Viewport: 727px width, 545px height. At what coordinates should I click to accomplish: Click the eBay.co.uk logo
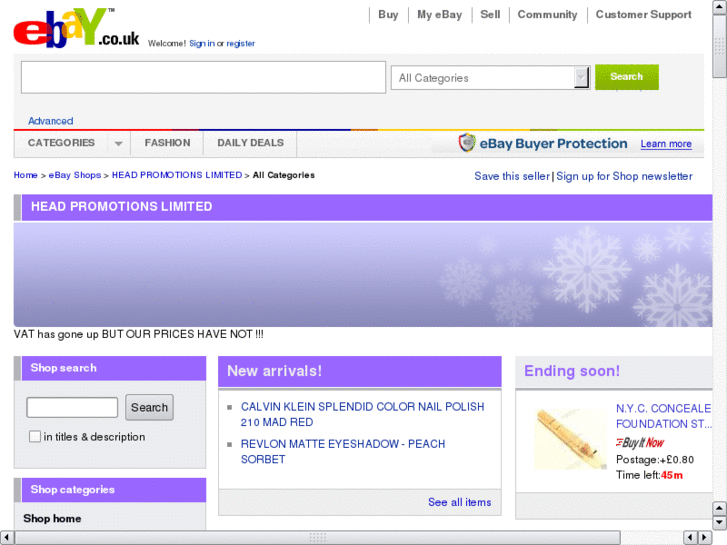click(77, 28)
